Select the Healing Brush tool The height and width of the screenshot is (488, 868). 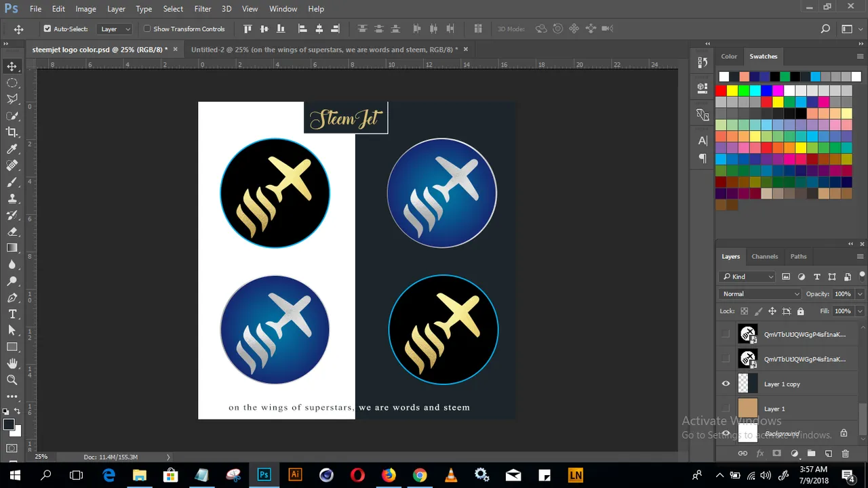pyautogui.click(x=12, y=165)
